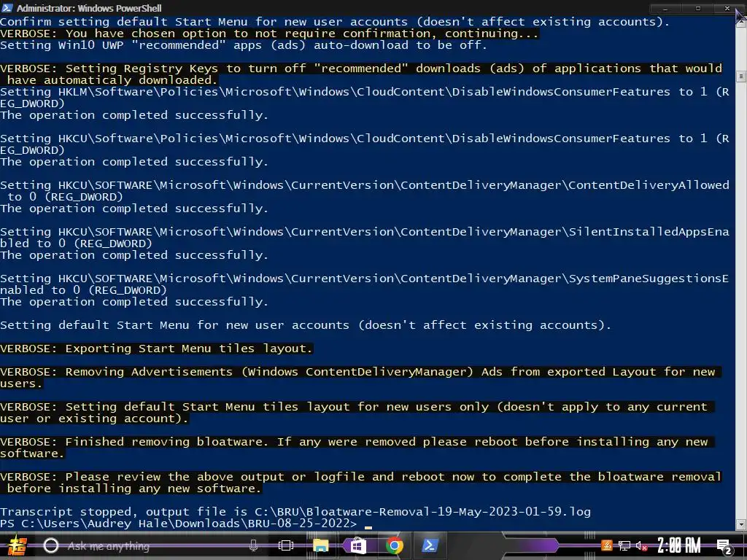Open the Start menu button
This screenshot has height=560, width=747.
pos(16,545)
